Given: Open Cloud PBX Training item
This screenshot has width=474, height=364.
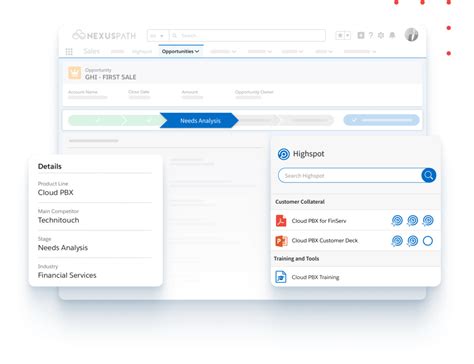Looking at the screenshot, I should [x=315, y=277].
